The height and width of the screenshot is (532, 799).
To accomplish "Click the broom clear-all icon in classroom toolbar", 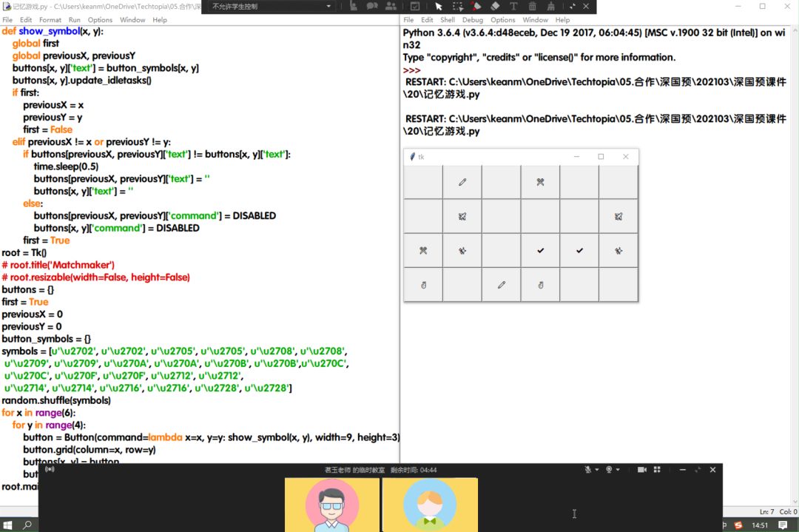I will point(551,6).
